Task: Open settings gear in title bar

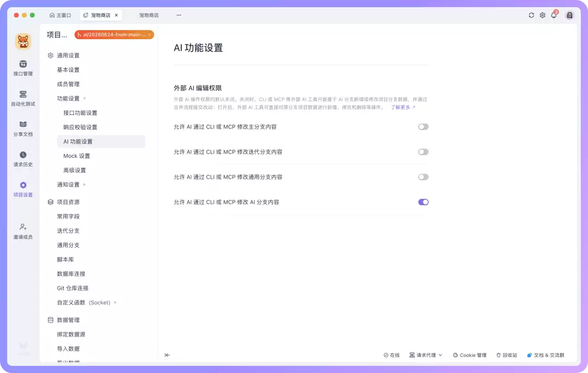Action: 543,15
